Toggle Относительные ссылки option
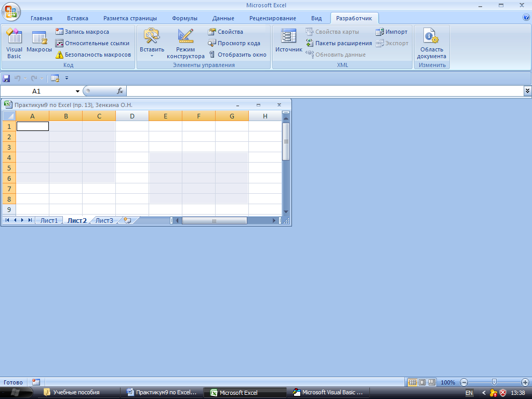Screen dimensions: 532x399 tap(92, 43)
